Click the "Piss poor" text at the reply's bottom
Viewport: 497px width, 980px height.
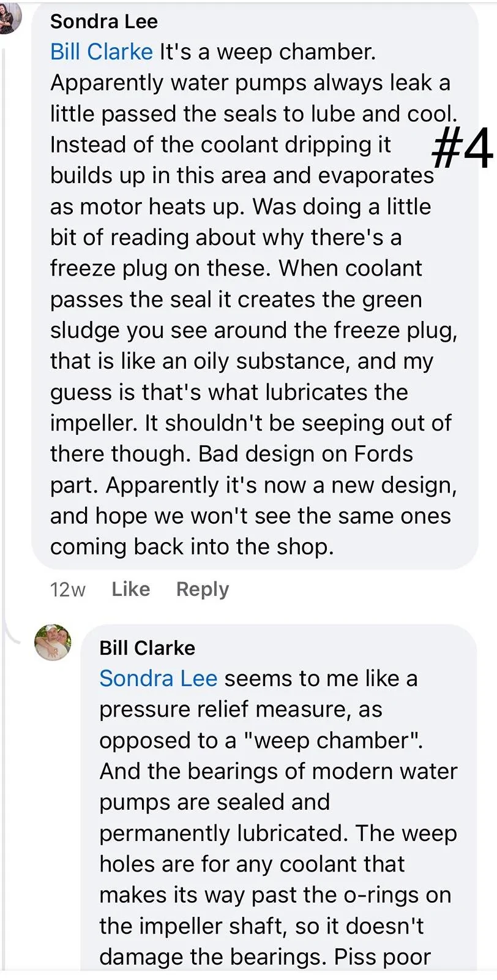382,957
